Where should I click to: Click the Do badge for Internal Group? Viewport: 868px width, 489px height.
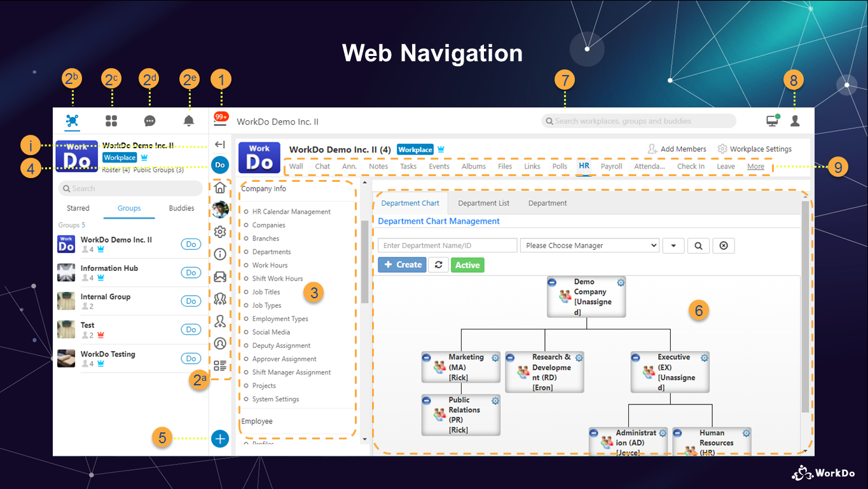pos(191,301)
